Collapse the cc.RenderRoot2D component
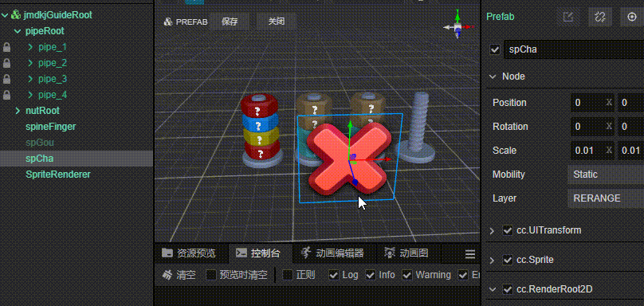This screenshot has width=644, height=306. [492, 289]
